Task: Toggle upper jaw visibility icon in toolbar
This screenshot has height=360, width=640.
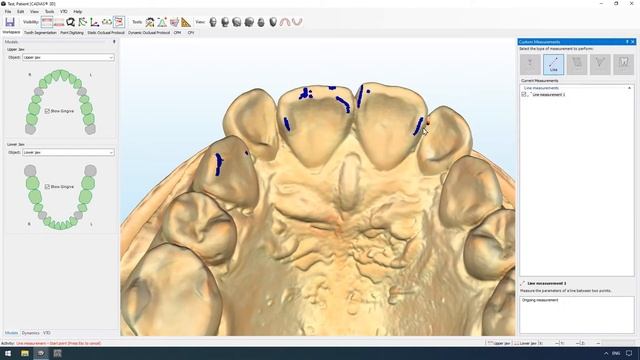Action: coord(47,22)
